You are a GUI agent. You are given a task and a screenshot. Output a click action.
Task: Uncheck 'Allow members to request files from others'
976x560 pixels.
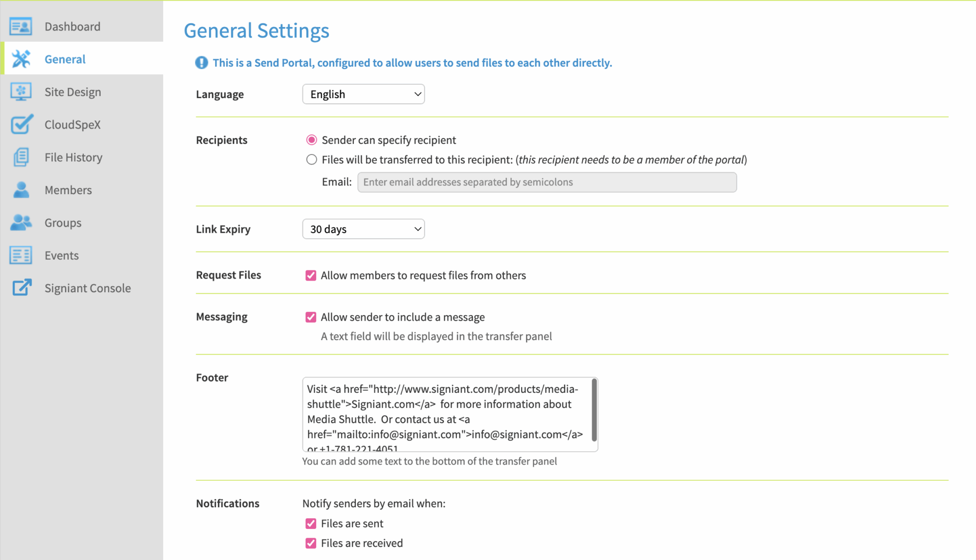(x=311, y=275)
